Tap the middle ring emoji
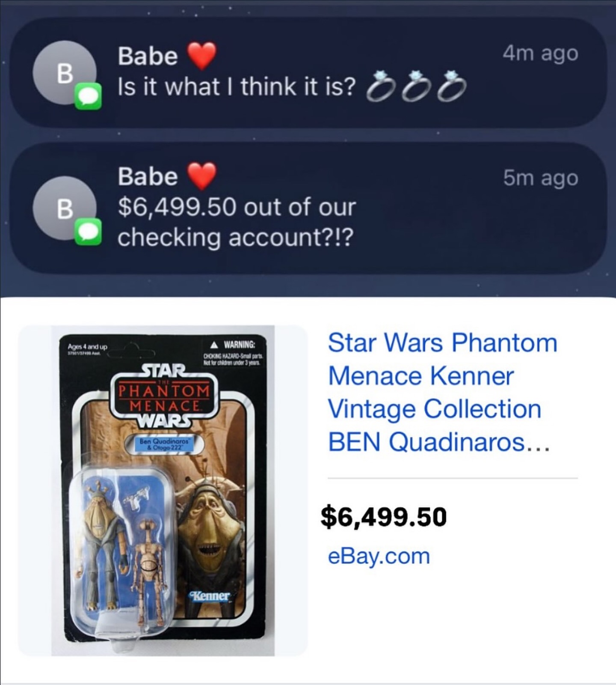Image resolution: width=616 pixels, height=685 pixels. click(414, 87)
